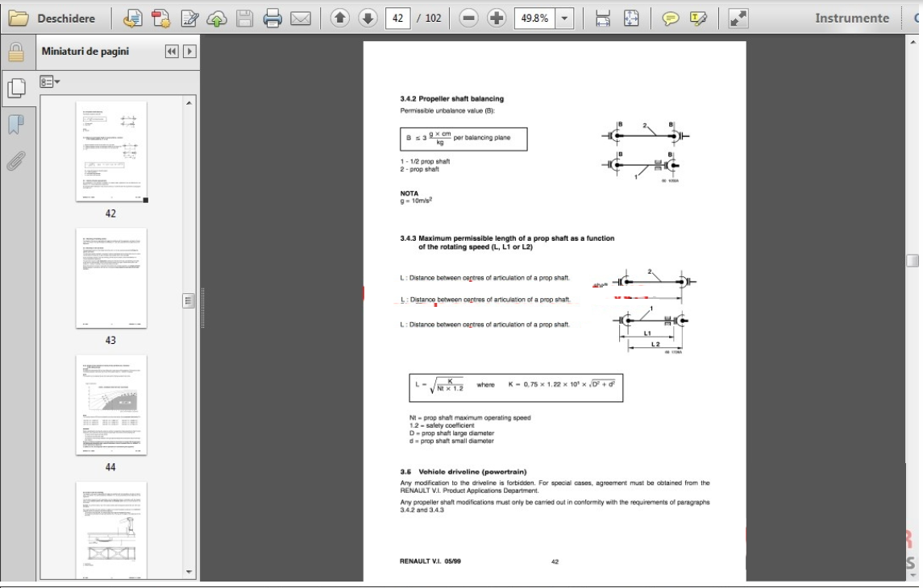This screenshot has height=588, width=923.
Task: Collapse the Miniaturi de pagini panel
Action: click(x=171, y=52)
